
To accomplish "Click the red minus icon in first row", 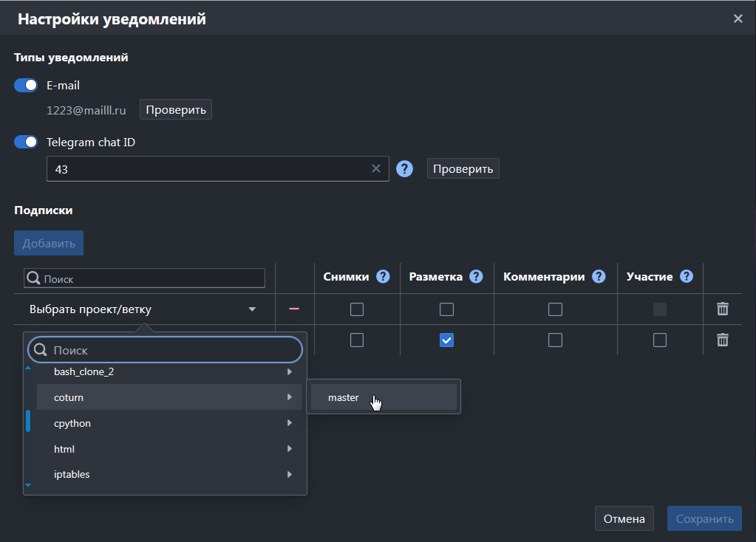I will (293, 309).
